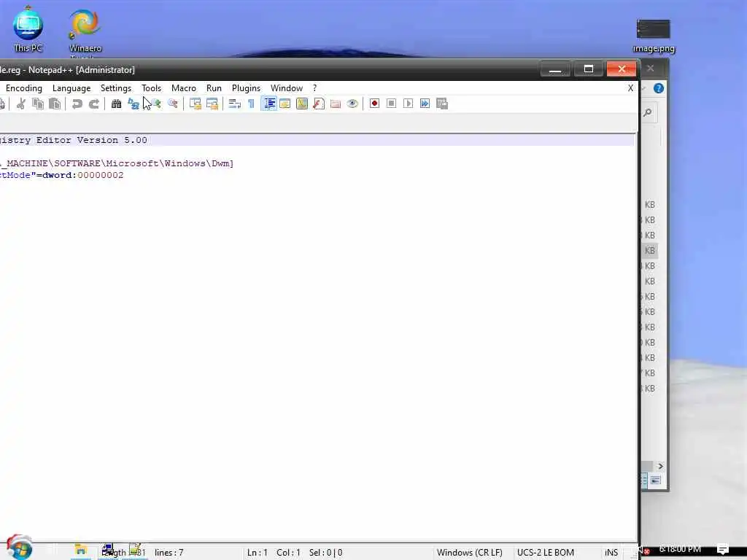Image resolution: width=747 pixels, height=560 pixels.
Task: Click the blue Help icon in Explorer window
Action: point(659,88)
